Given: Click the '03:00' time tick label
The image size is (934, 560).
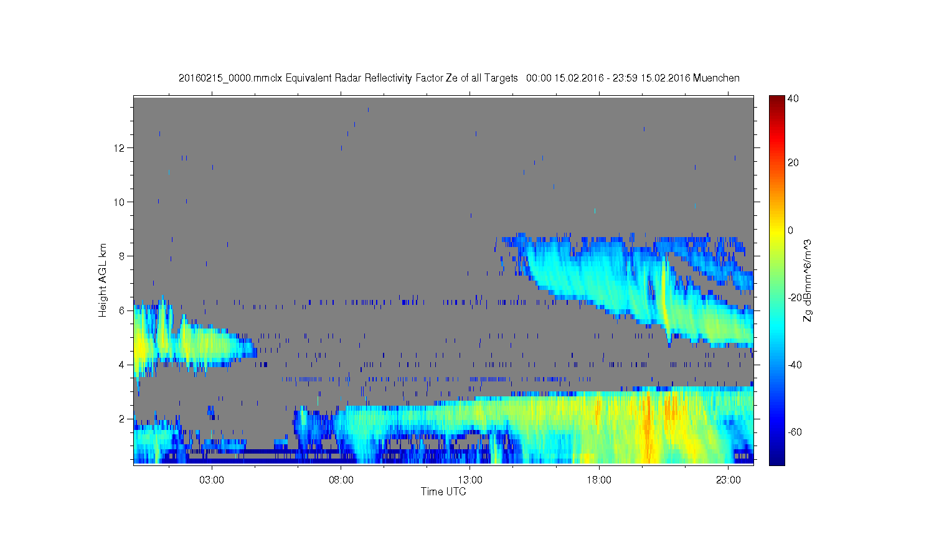Looking at the screenshot, I should [x=212, y=480].
